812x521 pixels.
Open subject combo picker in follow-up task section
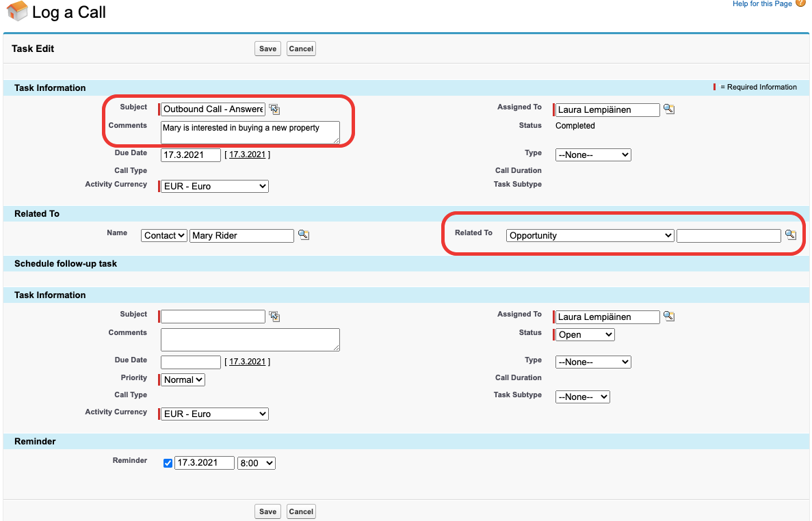(x=274, y=317)
